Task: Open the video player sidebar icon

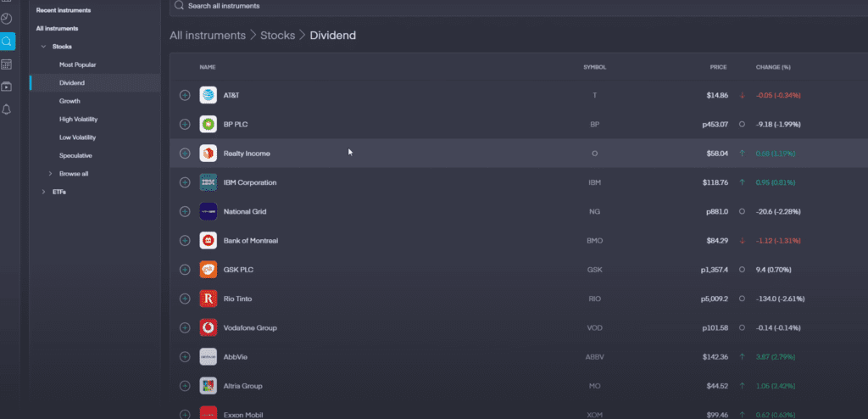Action: click(x=7, y=87)
